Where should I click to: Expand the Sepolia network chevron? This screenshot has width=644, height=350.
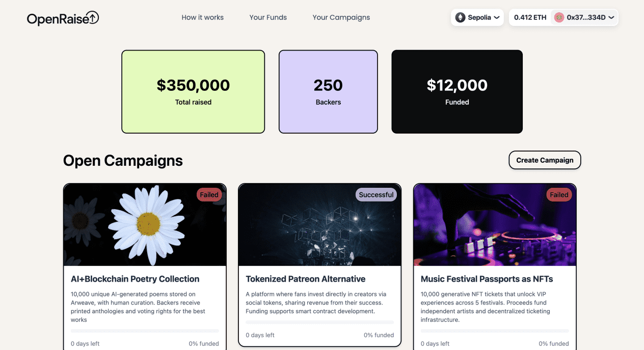click(497, 18)
